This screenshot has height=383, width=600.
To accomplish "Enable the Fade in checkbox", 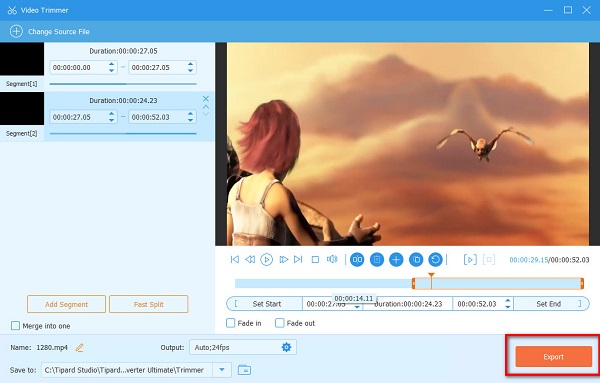I will tap(230, 323).
